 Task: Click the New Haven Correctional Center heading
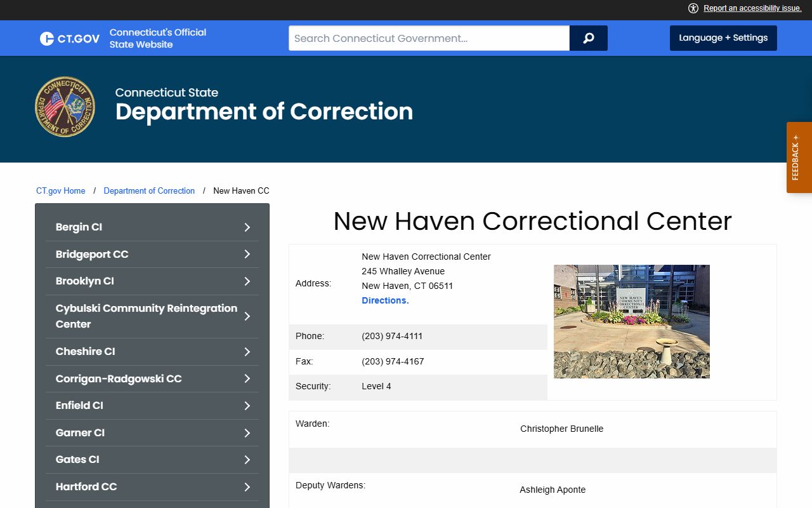(533, 221)
